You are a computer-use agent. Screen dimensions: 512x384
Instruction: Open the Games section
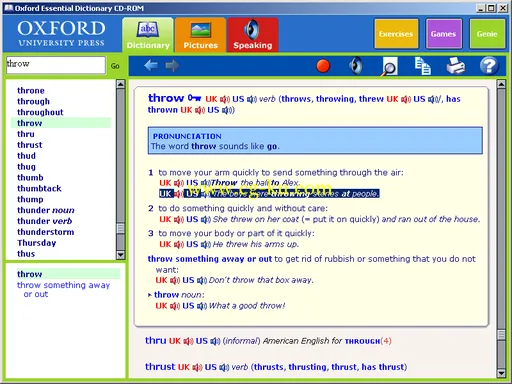pos(443,34)
